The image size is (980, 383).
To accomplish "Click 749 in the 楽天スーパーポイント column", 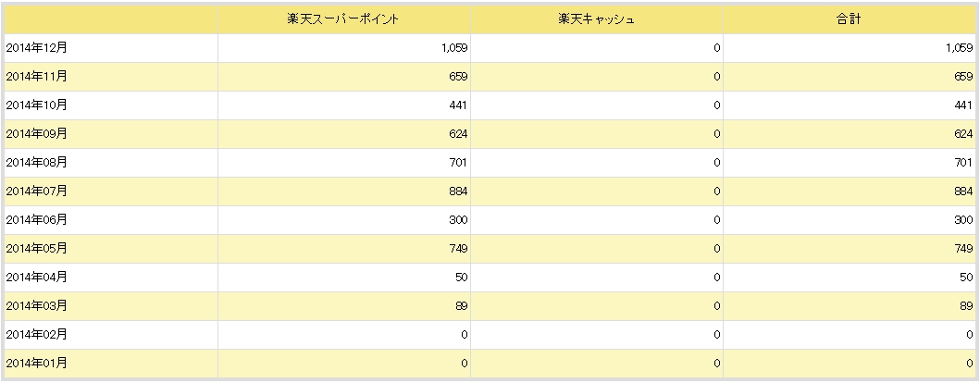I will [x=457, y=249].
